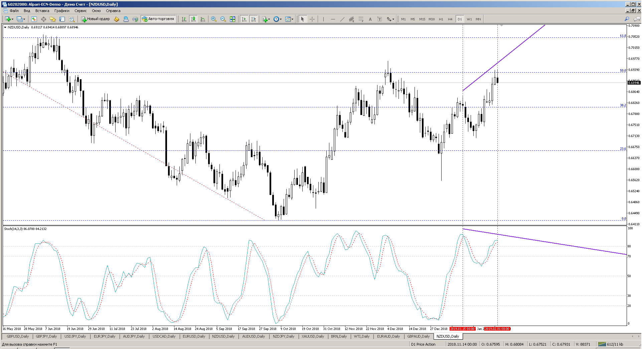The height and width of the screenshot is (349, 644).
Task: Click the D1 Price Action profile field
Action: click(x=423, y=344)
